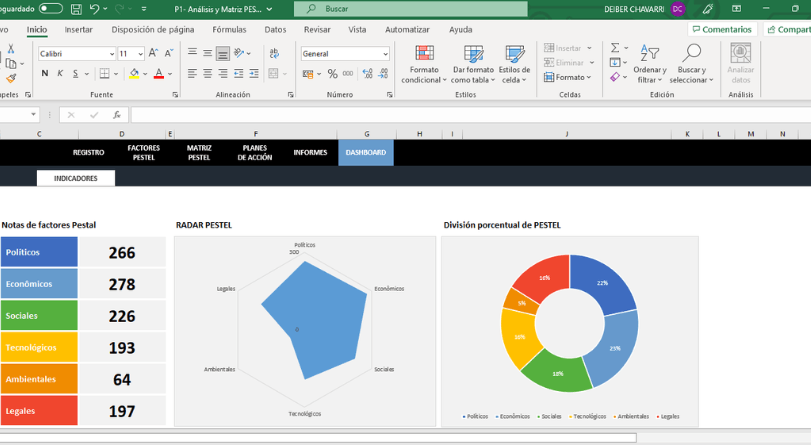The image size is (811, 445).
Task: Click the insert function fx icon
Action: coord(117,115)
